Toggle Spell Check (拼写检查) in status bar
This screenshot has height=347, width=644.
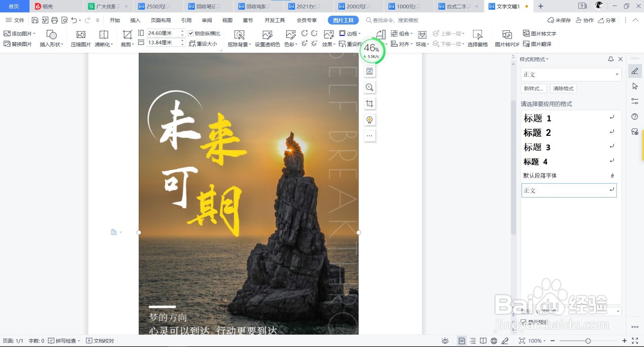[x=64, y=341]
